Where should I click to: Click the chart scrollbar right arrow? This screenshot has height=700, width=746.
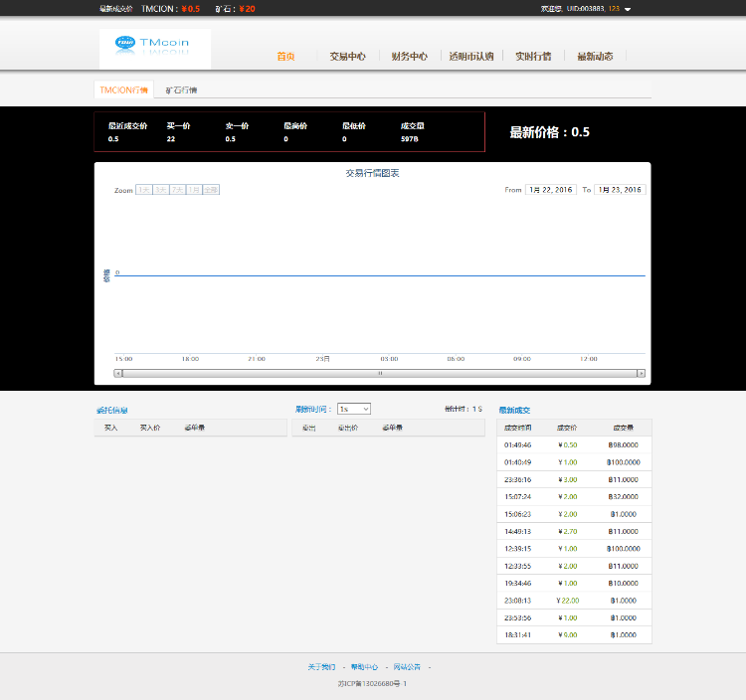point(641,373)
